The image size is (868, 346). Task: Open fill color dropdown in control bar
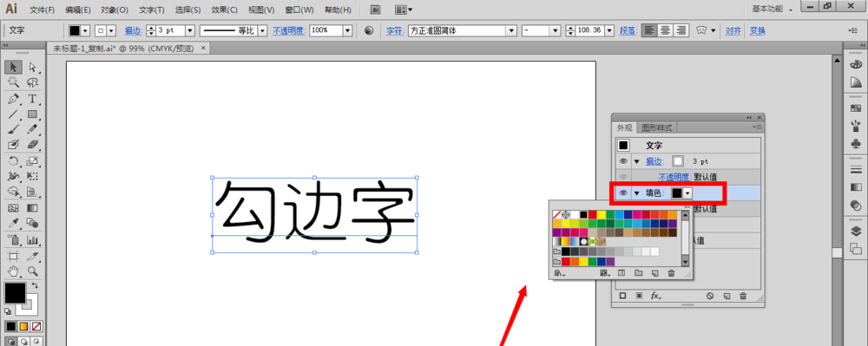point(85,30)
